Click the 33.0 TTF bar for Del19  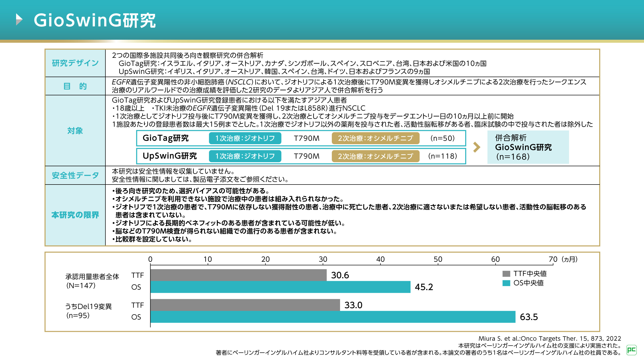click(x=245, y=305)
